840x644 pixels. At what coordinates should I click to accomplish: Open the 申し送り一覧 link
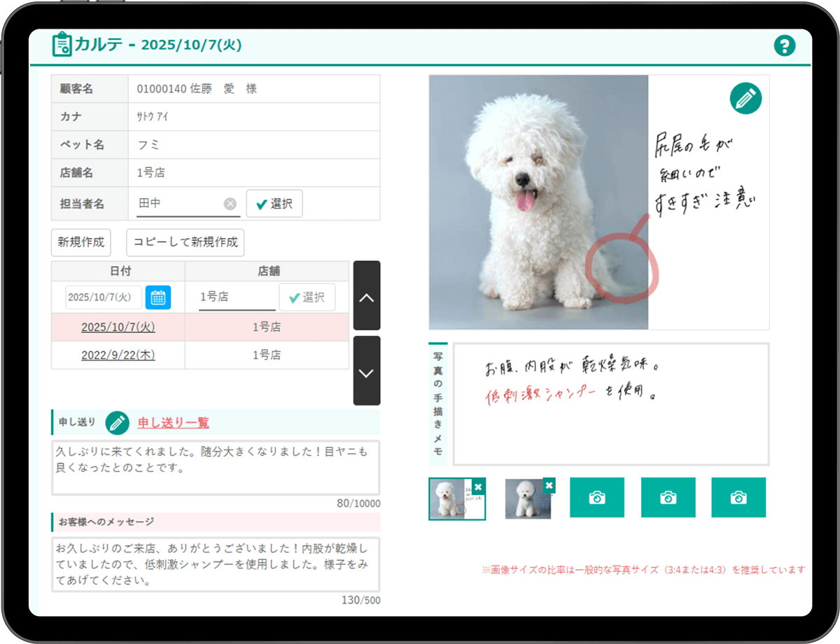(x=173, y=423)
